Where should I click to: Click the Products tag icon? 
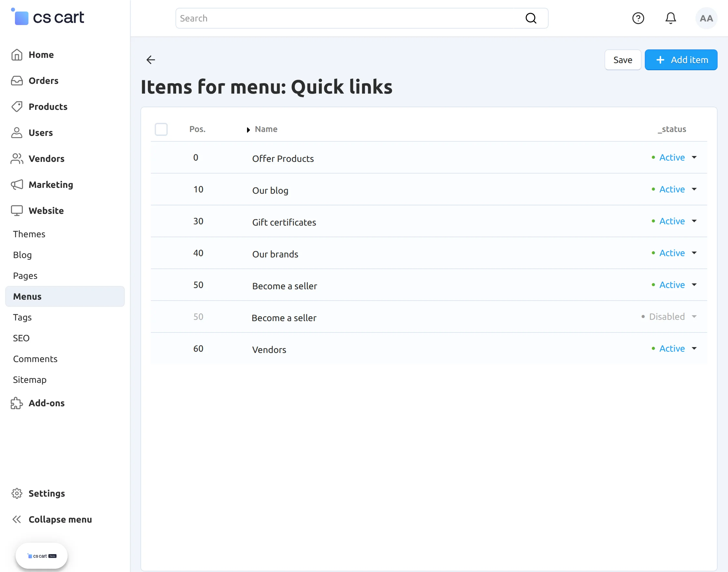click(17, 107)
